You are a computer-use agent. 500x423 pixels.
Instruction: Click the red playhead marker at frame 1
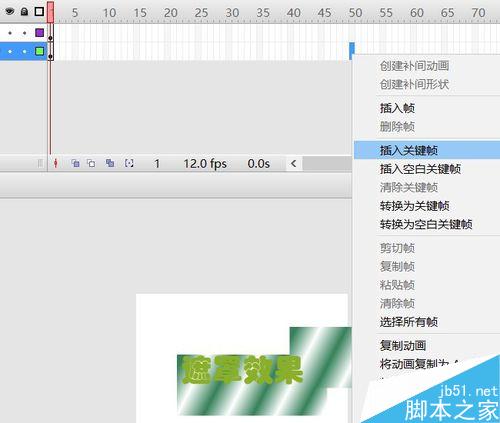(x=50, y=12)
